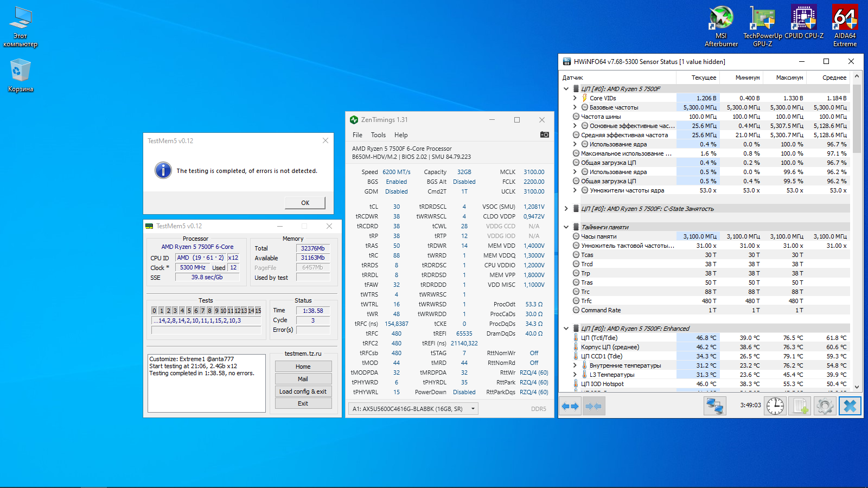The image size is (868, 488).
Task: Click the 6200 MT/s Speed value in ZenTimings
Action: 397,172
